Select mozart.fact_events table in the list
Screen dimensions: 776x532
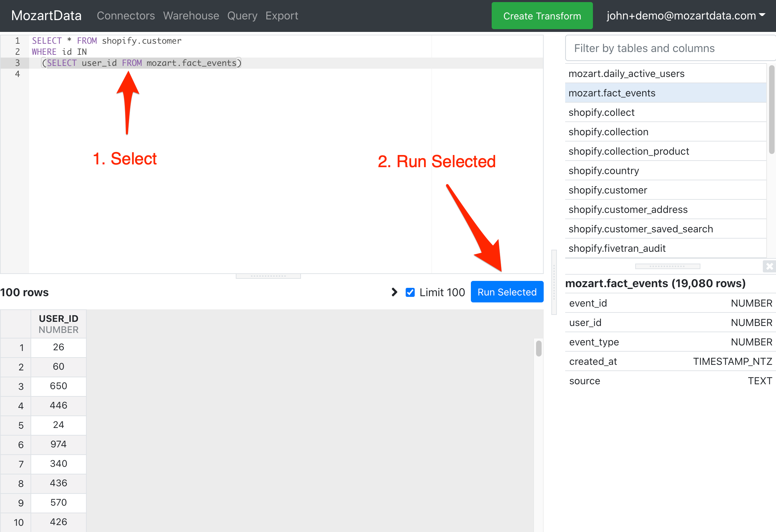666,93
